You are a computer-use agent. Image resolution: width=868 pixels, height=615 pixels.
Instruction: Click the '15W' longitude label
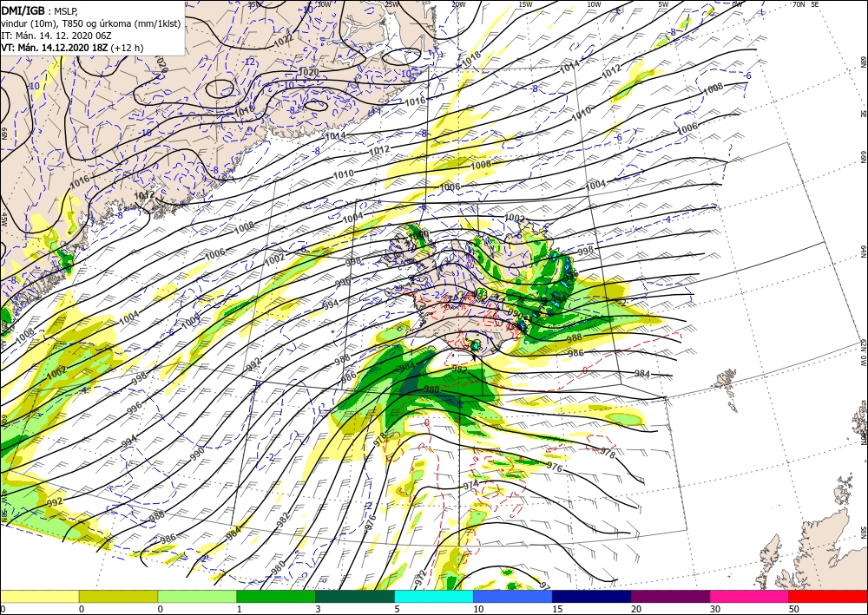click(525, 4)
